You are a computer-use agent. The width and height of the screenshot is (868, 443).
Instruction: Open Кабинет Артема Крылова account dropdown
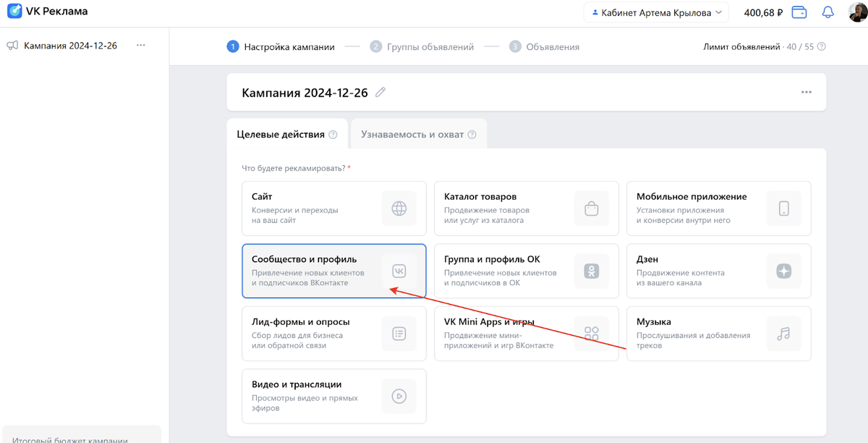point(656,12)
